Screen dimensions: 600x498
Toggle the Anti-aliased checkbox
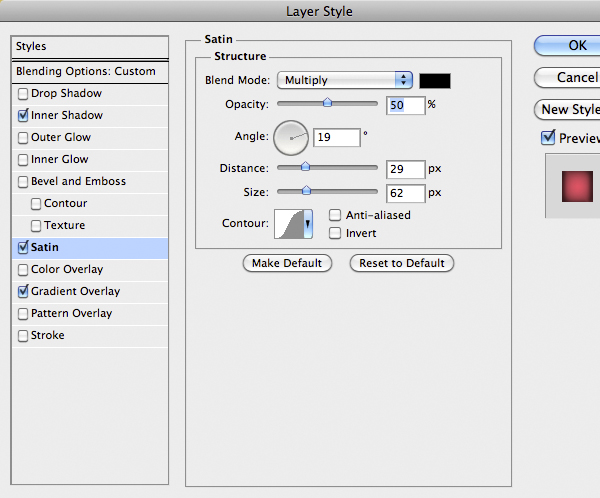[x=336, y=215]
